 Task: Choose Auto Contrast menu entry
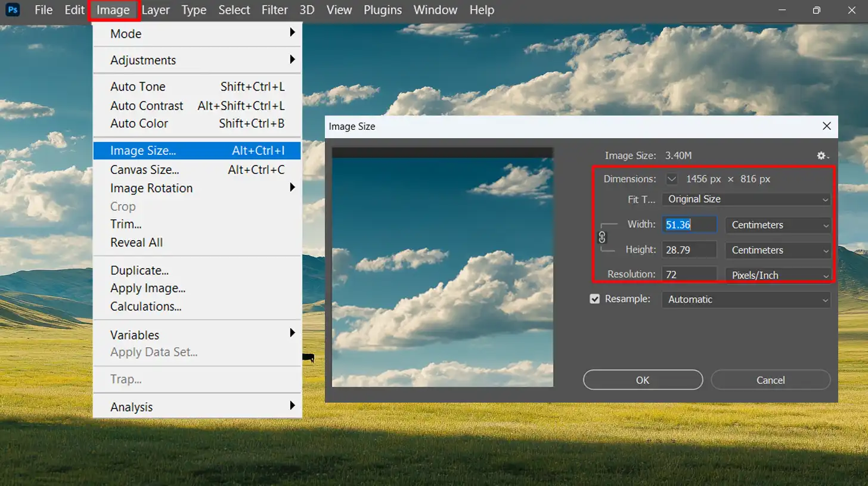(197, 106)
